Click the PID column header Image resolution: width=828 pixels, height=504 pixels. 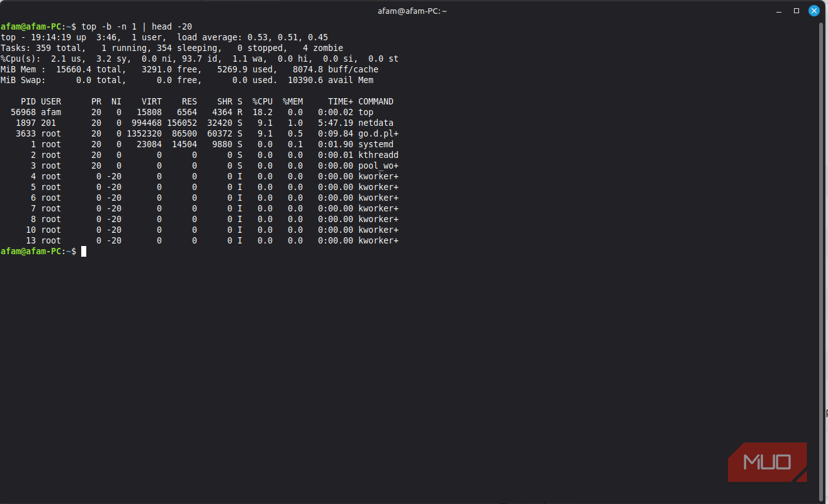point(28,101)
